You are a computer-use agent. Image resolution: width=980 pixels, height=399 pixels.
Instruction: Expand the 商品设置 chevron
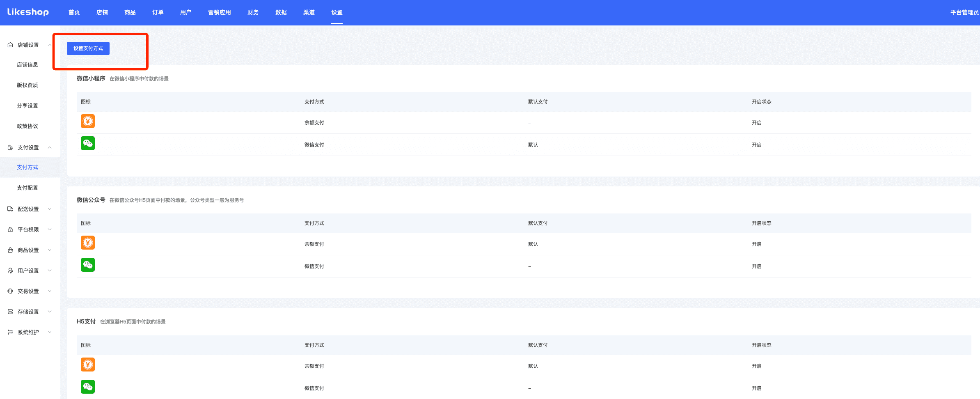[x=50, y=250]
